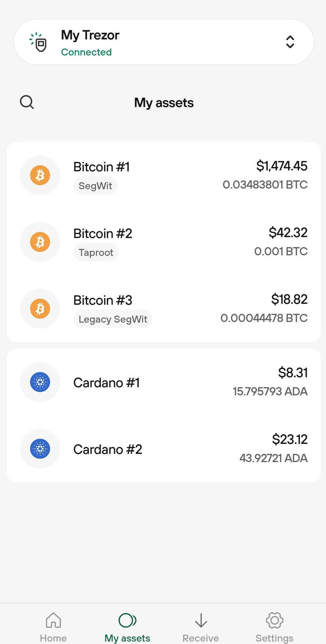Open the My Trezor Connected device selector
The image size is (326, 644).
tap(164, 42)
